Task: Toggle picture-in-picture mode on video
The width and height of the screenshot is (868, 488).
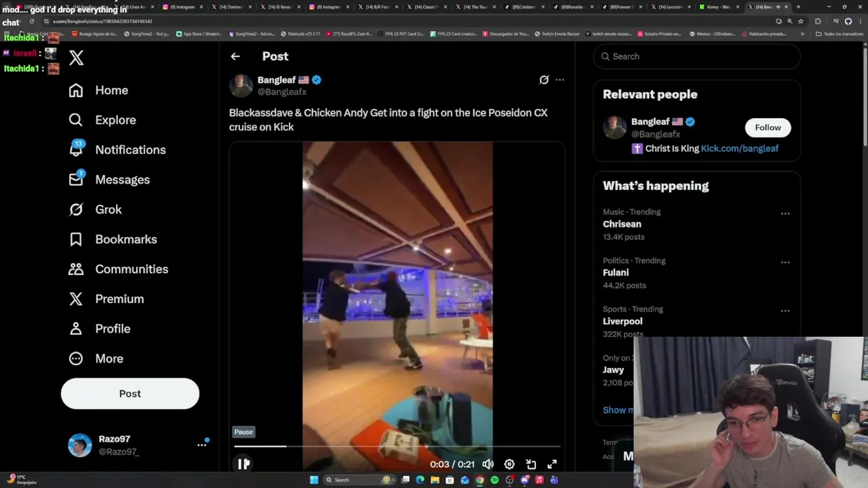Action: click(x=531, y=464)
